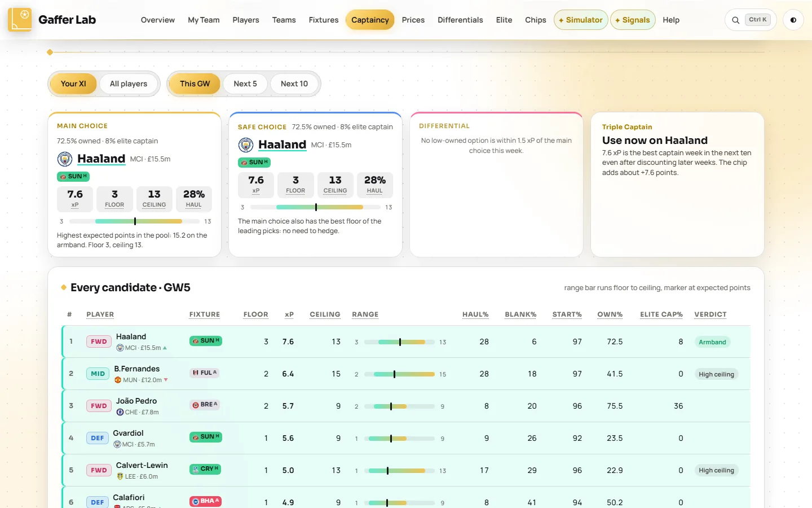The image size is (812, 508).
Task: Select the Your XI toggle
Action: [73, 84]
